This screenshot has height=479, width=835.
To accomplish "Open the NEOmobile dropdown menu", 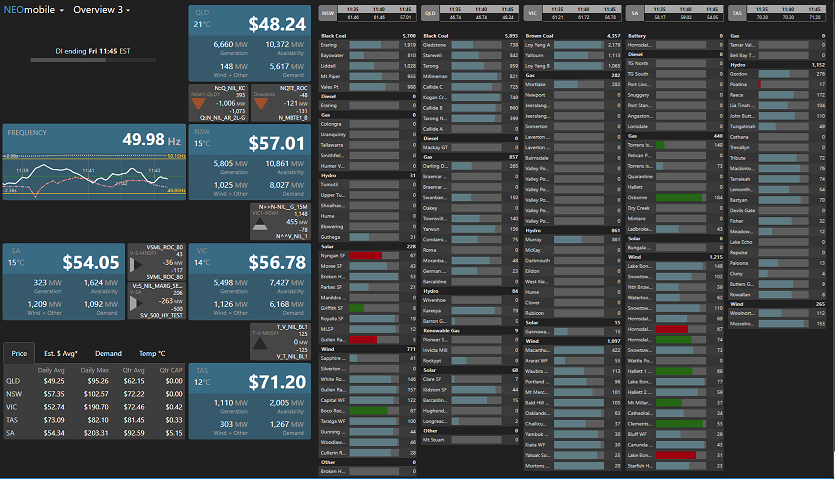I will [33, 9].
